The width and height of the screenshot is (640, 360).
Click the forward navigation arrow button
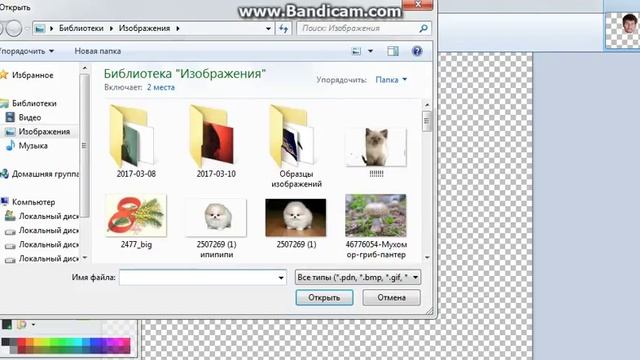pos(15,28)
